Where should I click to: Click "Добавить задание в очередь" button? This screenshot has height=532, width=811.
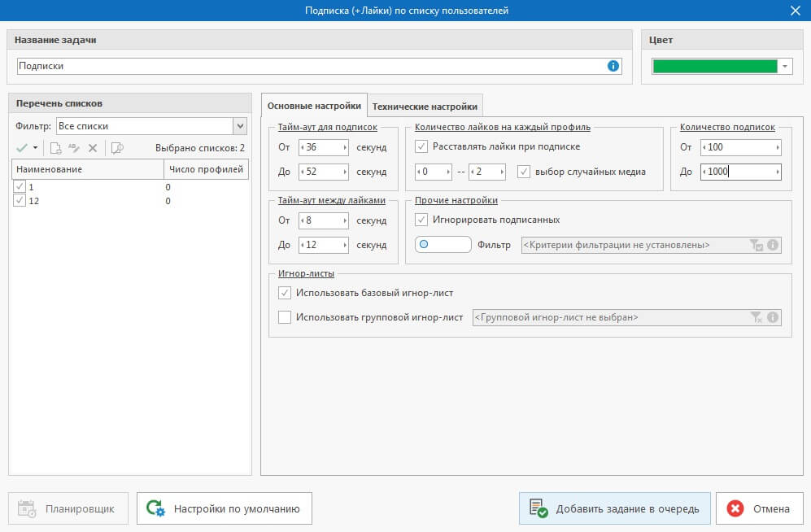click(614, 509)
